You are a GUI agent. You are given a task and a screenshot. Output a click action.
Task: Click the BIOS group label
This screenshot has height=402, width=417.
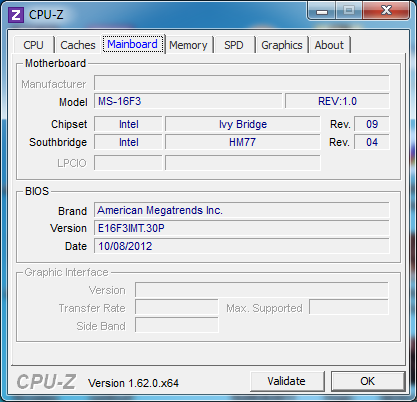point(37,191)
